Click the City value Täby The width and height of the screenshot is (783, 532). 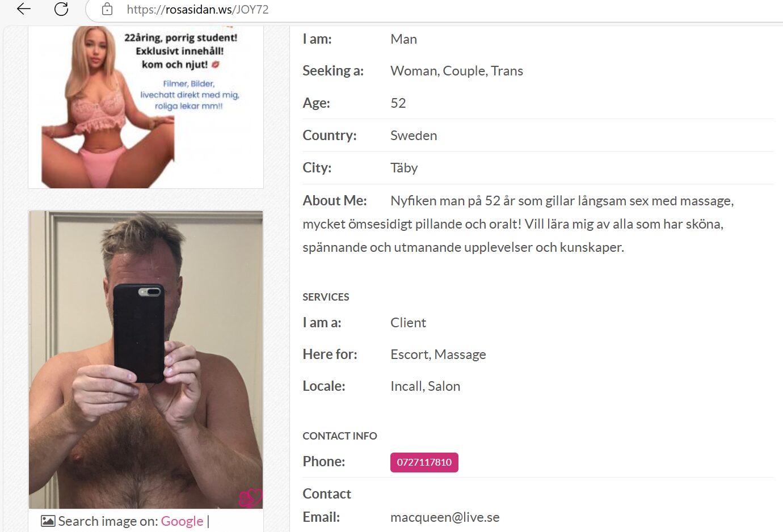click(404, 168)
